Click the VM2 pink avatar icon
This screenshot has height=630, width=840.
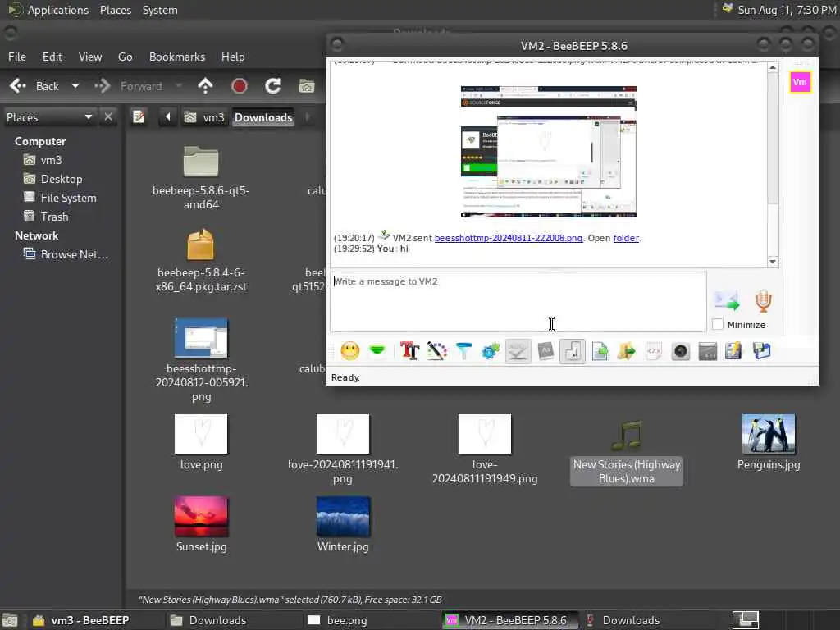click(800, 82)
